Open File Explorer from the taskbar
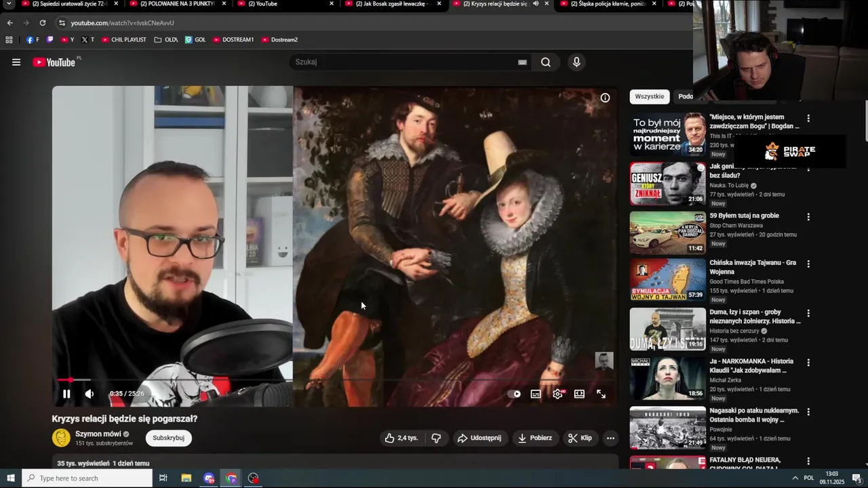 [186, 479]
